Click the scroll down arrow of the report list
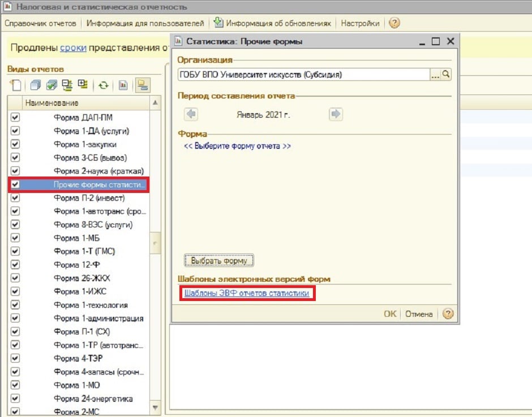This screenshot has width=532, height=417. [x=156, y=407]
